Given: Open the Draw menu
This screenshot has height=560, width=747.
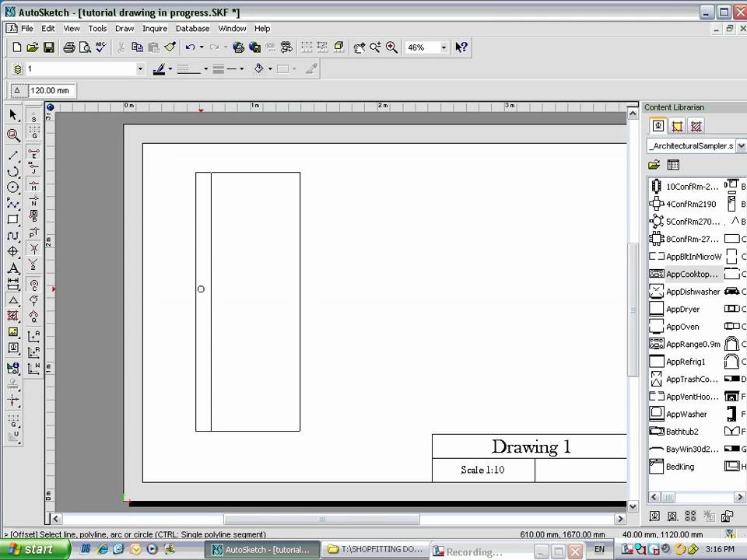Looking at the screenshot, I should tap(124, 28).
